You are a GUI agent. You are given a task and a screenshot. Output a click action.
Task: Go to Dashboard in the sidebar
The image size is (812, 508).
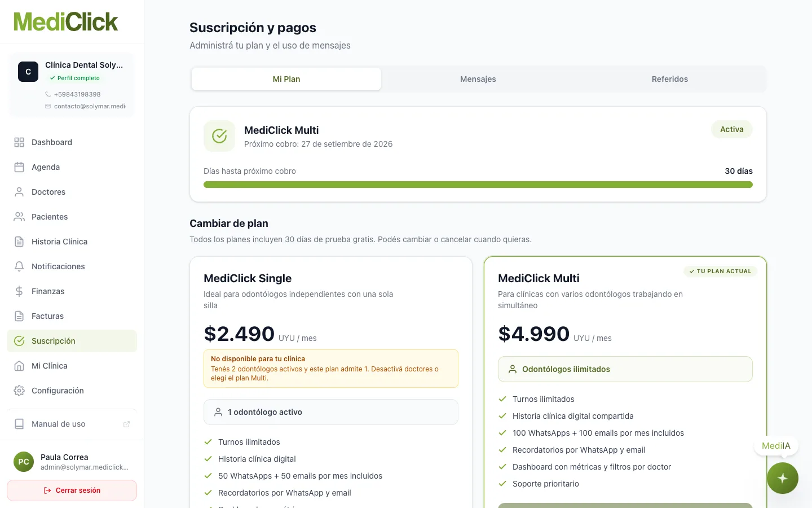72,142
